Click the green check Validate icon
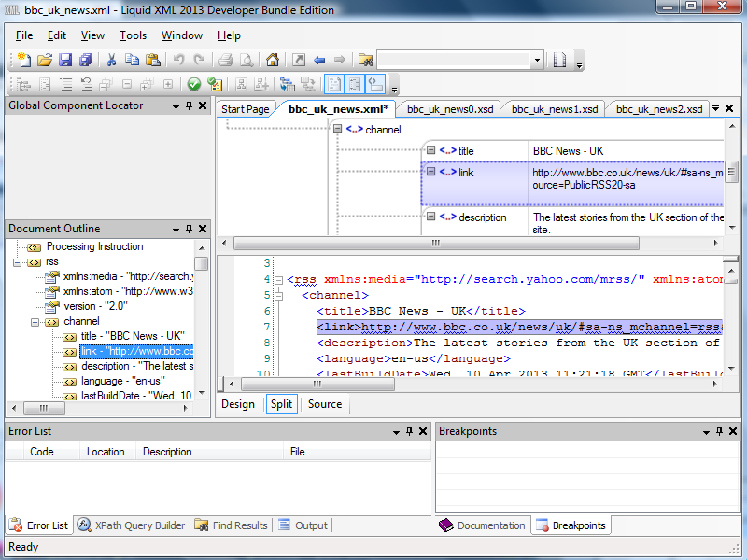Viewport: 747px width, 560px height. tap(194, 85)
